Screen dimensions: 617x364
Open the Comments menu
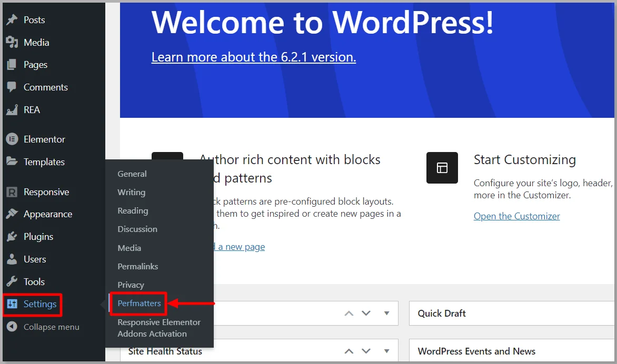point(46,87)
